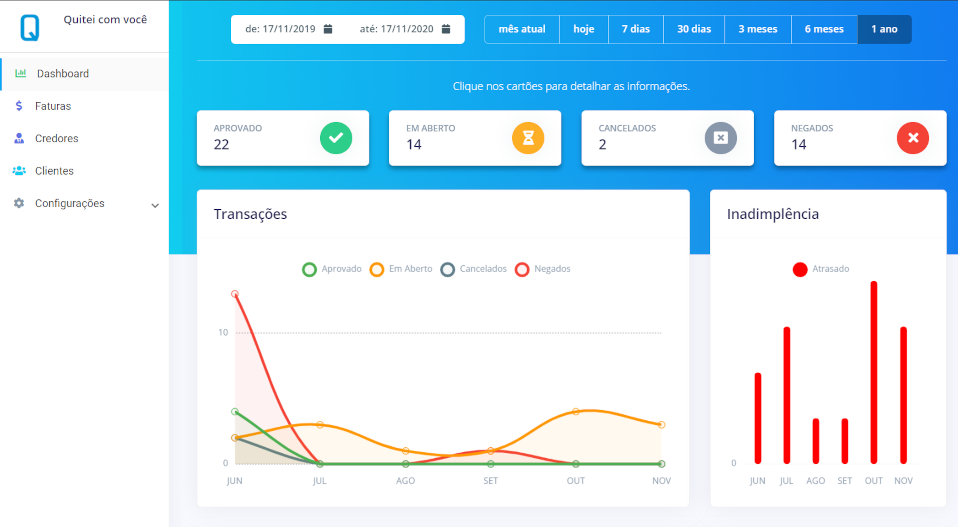Open the Em Aberto 14 card
The height and width of the screenshot is (527, 958).
pyautogui.click(x=475, y=138)
